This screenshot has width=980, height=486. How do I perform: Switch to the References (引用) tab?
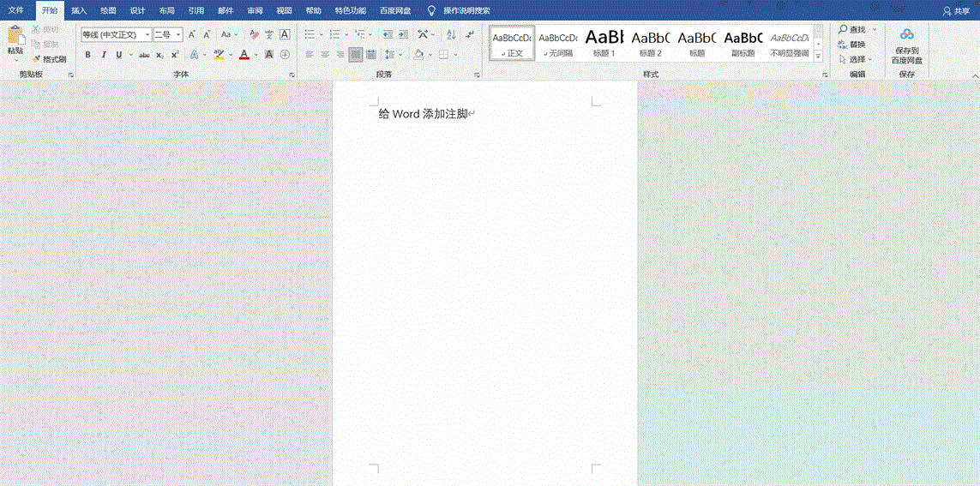[195, 10]
